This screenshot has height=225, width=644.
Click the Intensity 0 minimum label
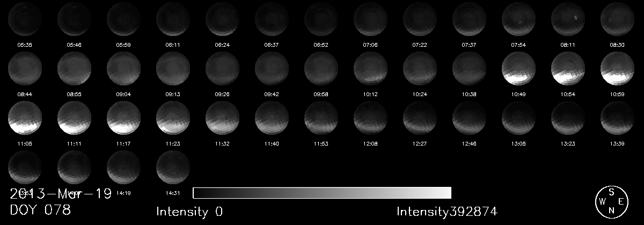(189, 212)
